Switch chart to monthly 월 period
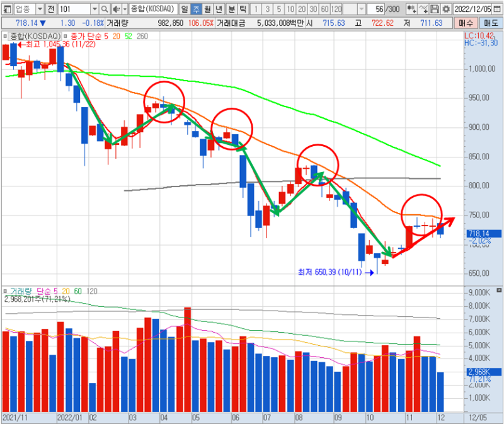504x424 pixels. [x=208, y=9]
